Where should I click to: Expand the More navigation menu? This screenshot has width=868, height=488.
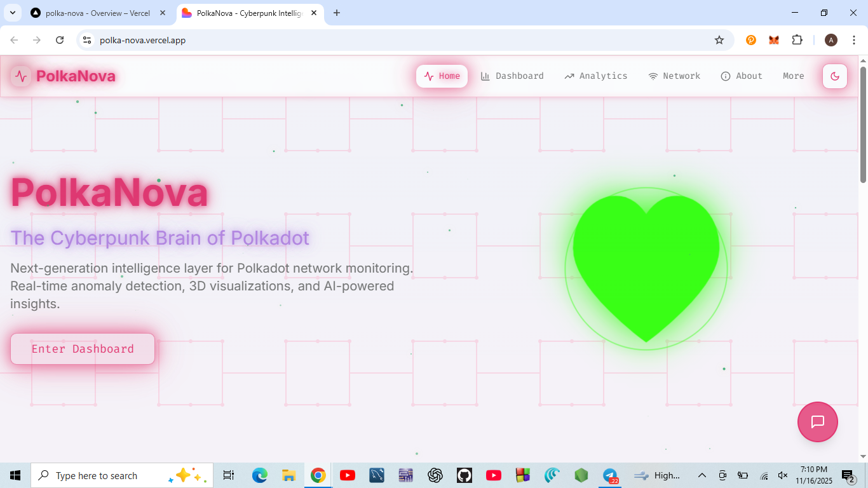click(x=794, y=76)
